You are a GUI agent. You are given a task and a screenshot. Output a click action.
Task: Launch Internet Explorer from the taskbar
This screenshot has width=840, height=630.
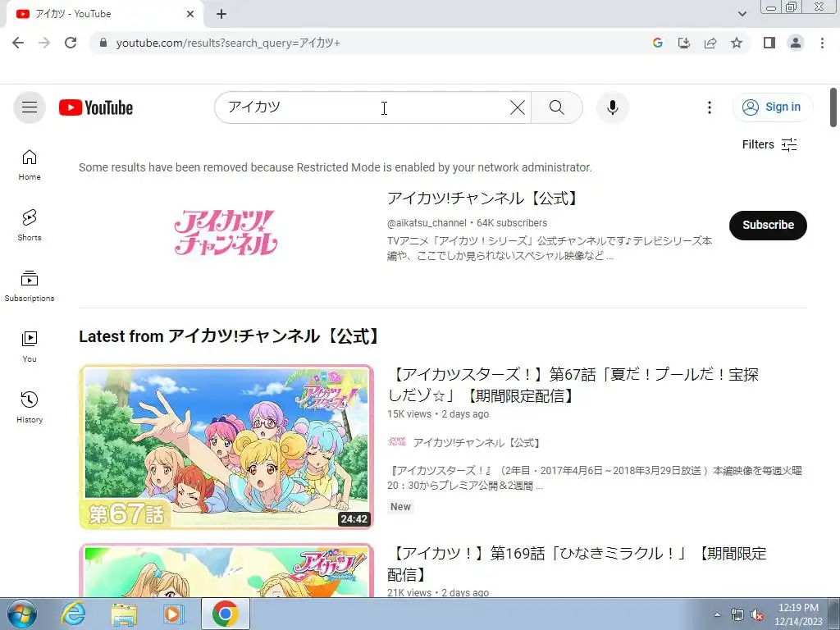point(73,614)
